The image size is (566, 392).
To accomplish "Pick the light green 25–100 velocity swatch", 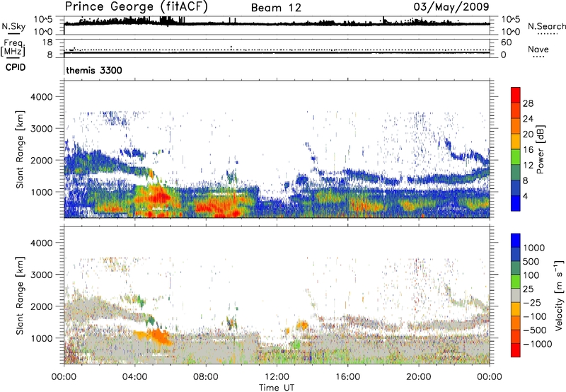I will click(516, 282).
